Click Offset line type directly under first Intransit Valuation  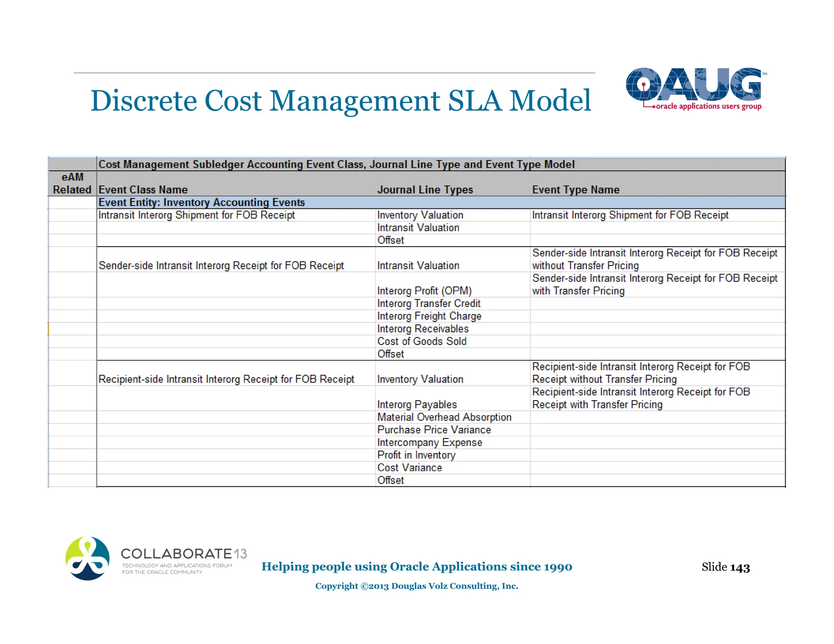(391, 240)
